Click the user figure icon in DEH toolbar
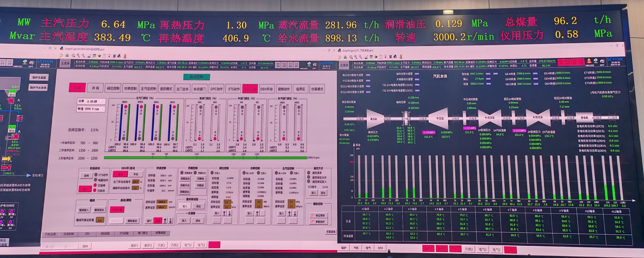 coord(125,56)
